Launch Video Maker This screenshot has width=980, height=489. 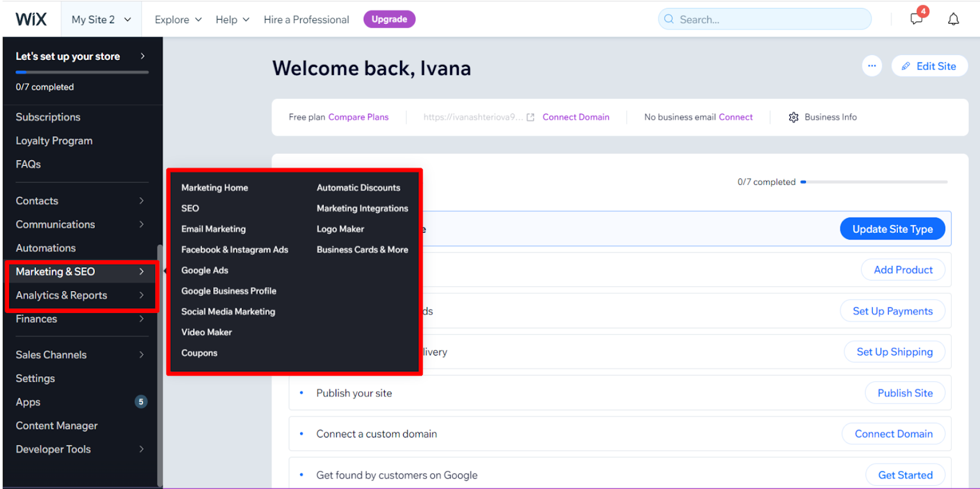[x=206, y=332]
